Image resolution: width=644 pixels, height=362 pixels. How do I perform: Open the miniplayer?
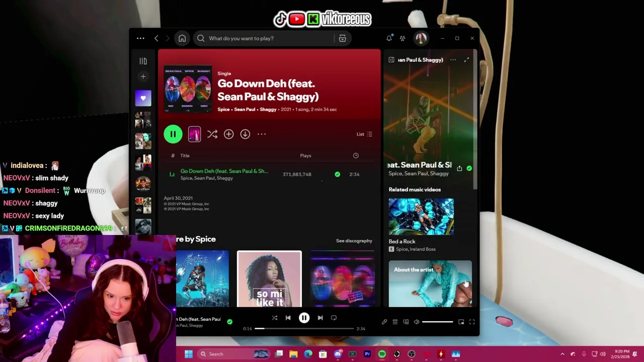click(x=461, y=322)
